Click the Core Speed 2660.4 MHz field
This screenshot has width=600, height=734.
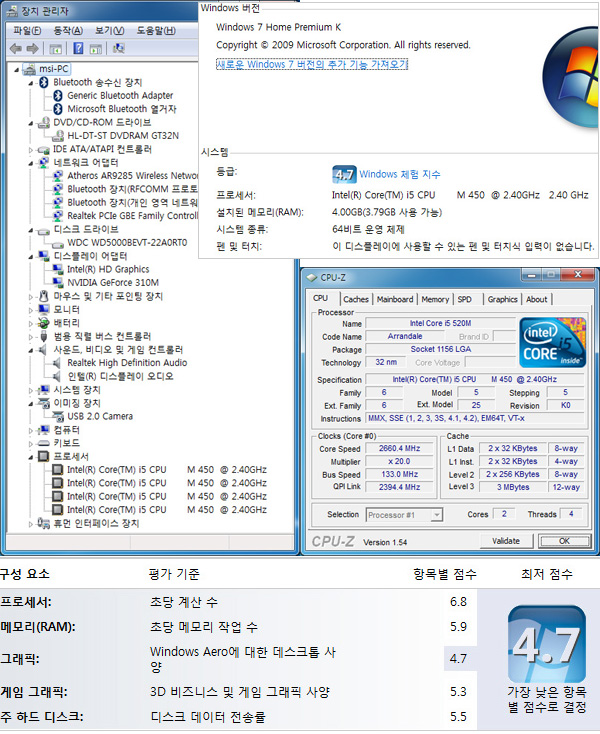point(399,448)
